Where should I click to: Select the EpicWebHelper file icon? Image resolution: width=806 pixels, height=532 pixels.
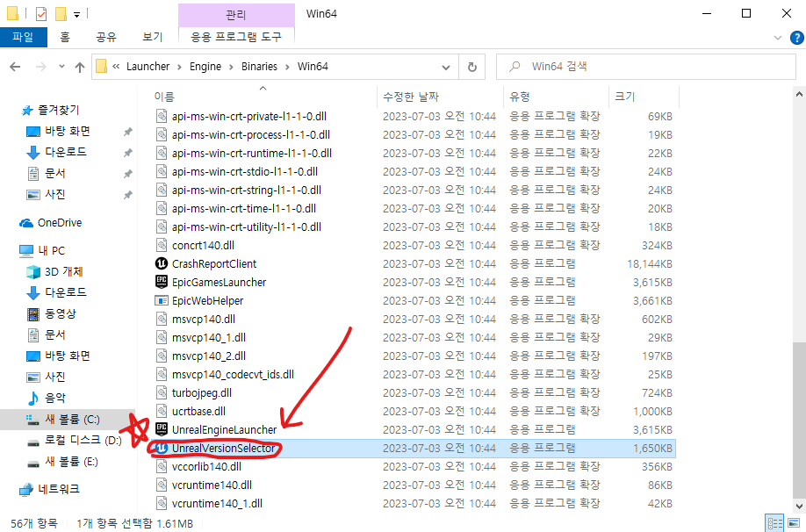point(162,301)
